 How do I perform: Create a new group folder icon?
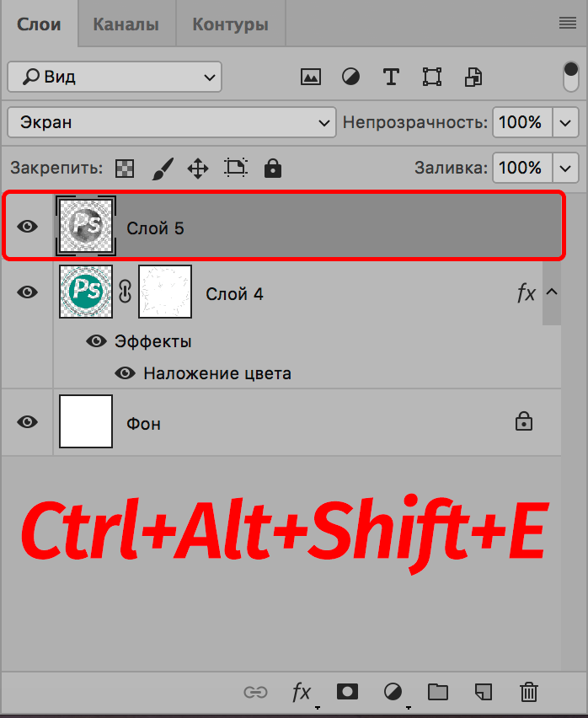pos(438,692)
